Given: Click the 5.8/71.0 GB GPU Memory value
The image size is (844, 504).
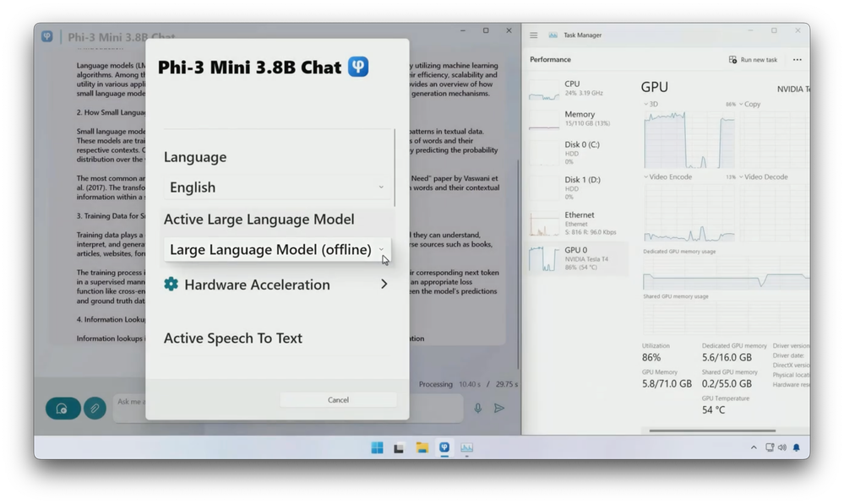Looking at the screenshot, I should tap(667, 383).
